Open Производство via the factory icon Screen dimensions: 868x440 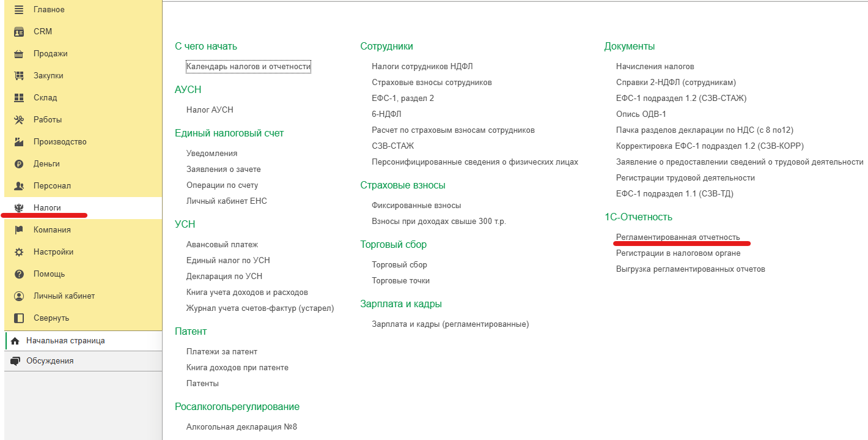[19, 142]
